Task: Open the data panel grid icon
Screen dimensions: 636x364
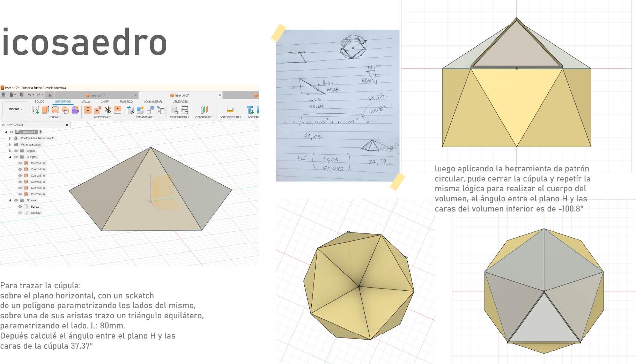Action: click(x=3, y=95)
